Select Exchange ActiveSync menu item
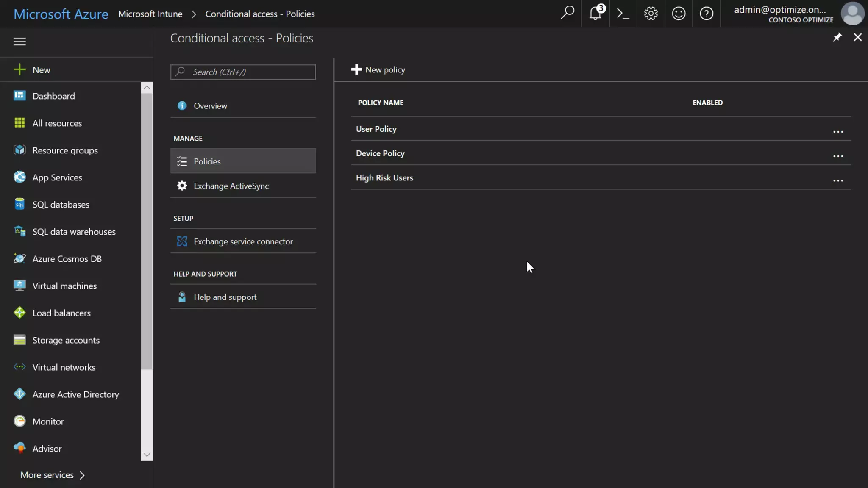Screen dimensions: 868x488 click(231, 186)
